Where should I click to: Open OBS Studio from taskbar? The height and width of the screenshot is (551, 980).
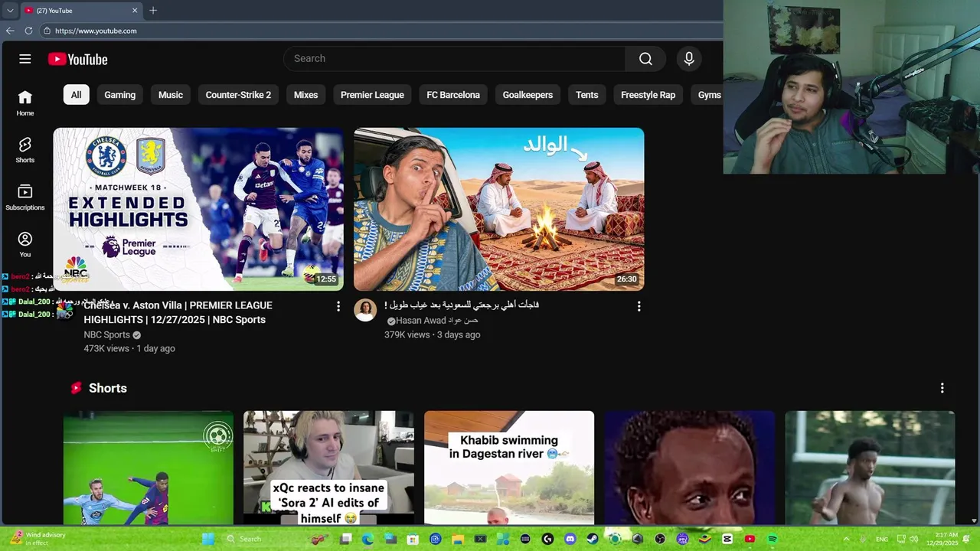pyautogui.click(x=660, y=539)
